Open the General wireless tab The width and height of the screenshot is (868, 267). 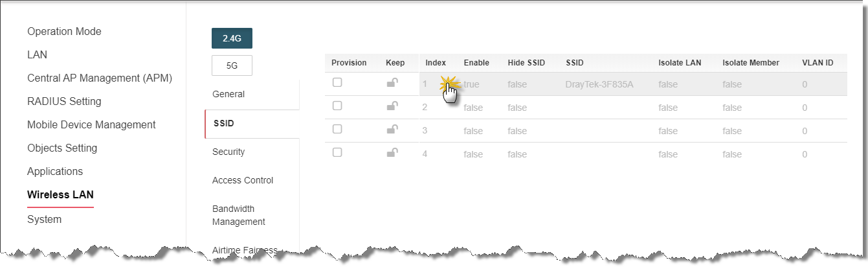point(228,94)
